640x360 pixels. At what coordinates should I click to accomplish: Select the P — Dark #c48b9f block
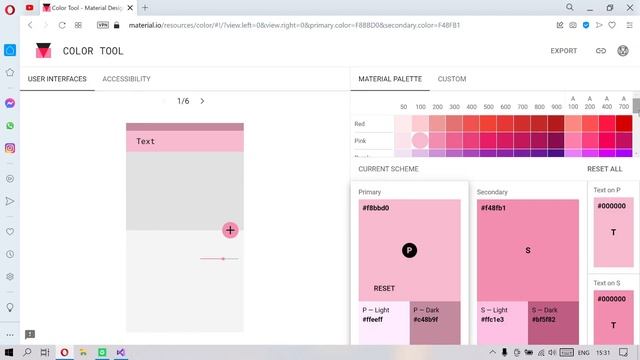pyautogui.click(x=435, y=323)
